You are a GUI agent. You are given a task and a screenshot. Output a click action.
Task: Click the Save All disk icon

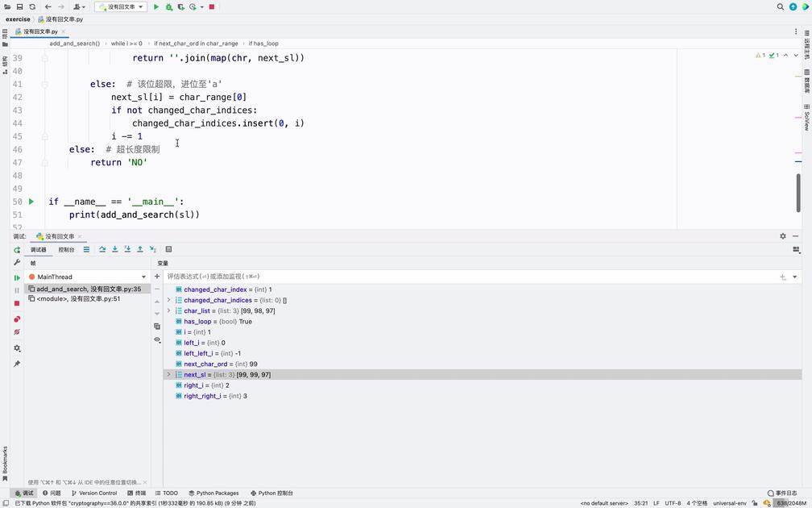coord(19,6)
